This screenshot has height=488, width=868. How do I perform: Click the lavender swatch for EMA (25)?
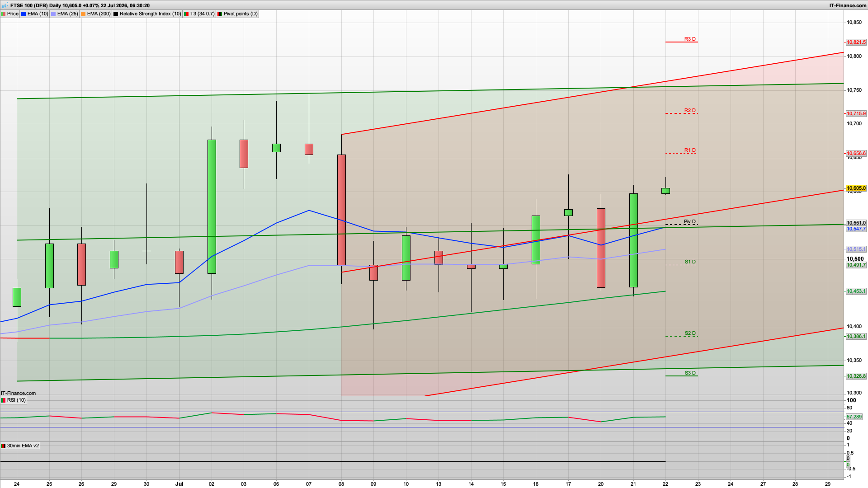(x=53, y=14)
